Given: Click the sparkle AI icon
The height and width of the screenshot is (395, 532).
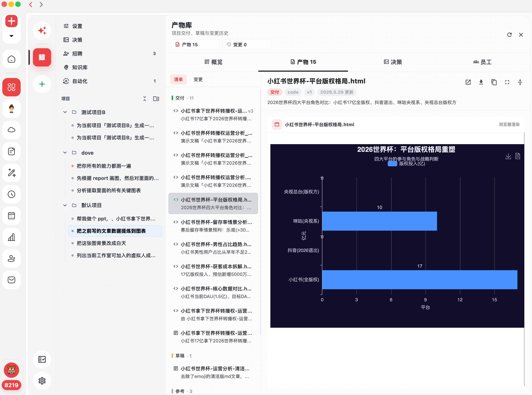Looking at the screenshot, I should [42, 31].
